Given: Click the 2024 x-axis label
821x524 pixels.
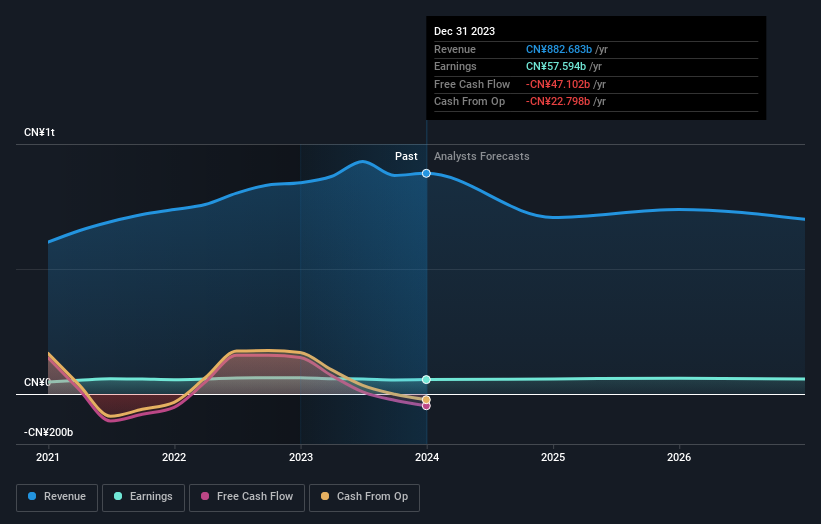Looking at the screenshot, I should [427, 457].
